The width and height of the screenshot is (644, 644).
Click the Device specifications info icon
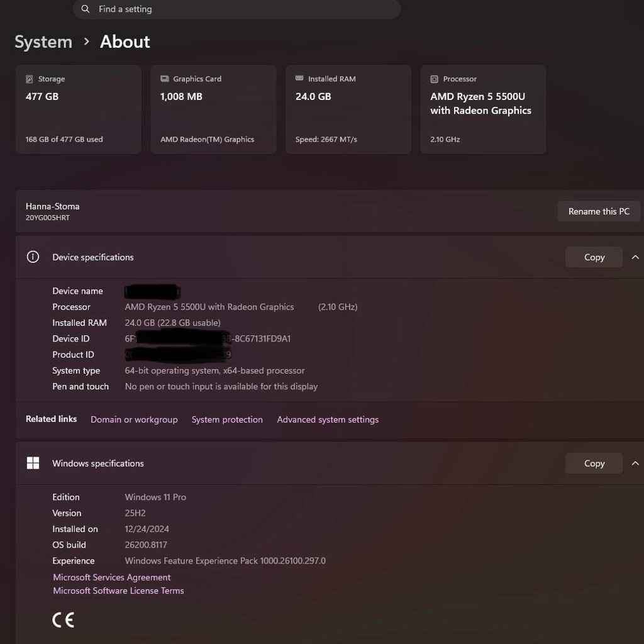pyautogui.click(x=33, y=257)
